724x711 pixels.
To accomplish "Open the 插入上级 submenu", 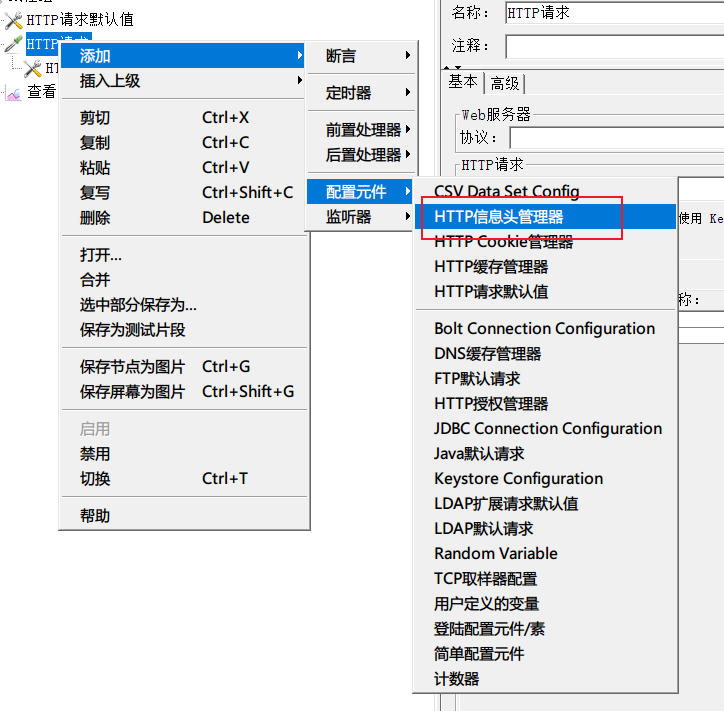I will tap(182, 81).
